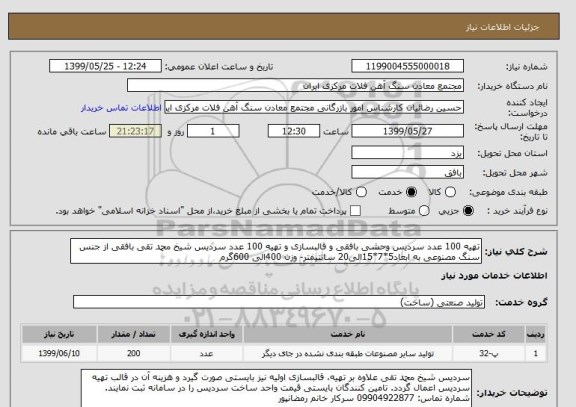Click the شماره نیاز field 1199004555000018
Screen dimensions: 576x407
point(407,66)
